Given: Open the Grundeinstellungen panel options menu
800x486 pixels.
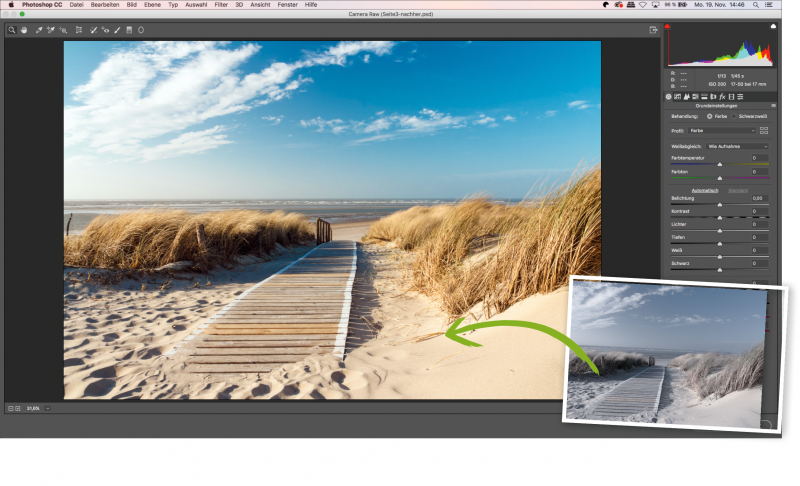Looking at the screenshot, I should point(773,106).
